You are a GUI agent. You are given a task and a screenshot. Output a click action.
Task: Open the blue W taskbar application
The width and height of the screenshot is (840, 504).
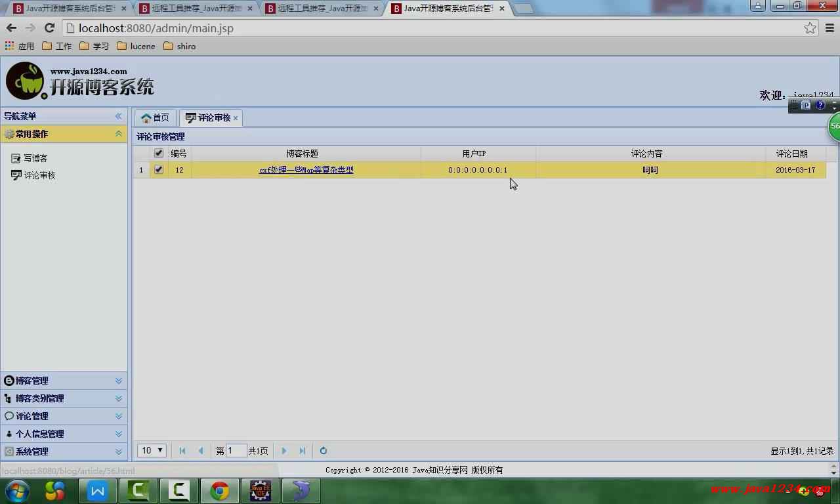coord(97,491)
